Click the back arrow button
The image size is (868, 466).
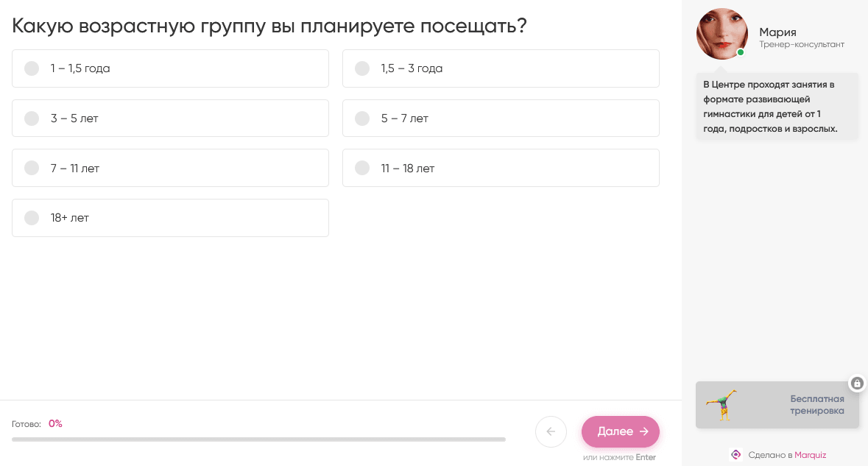(x=551, y=431)
